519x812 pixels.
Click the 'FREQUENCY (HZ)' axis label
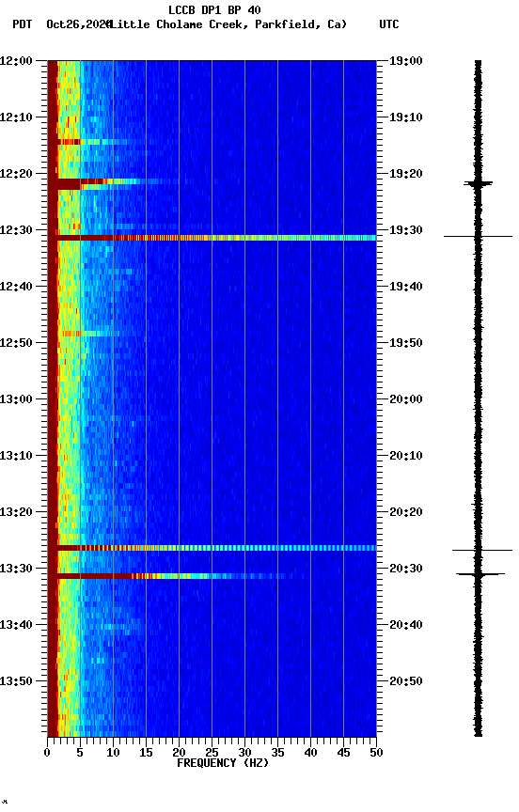pyautogui.click(x=223, y=763)
